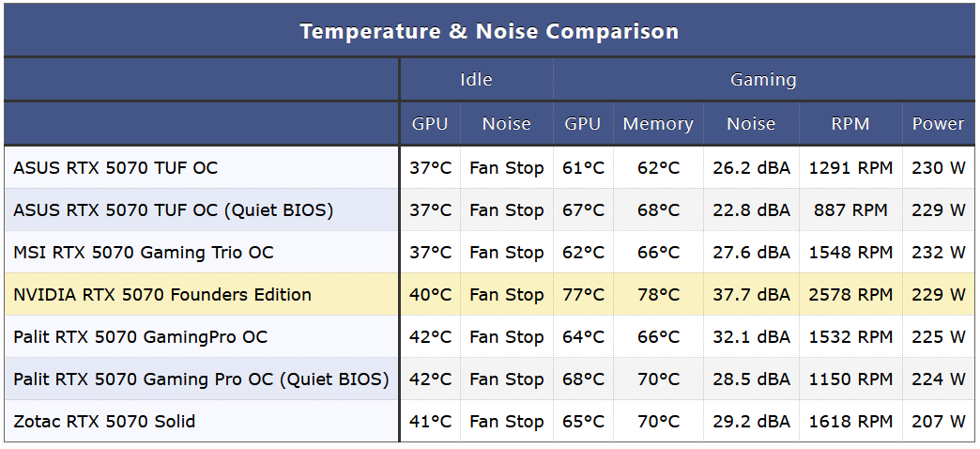Screen dimensions: 980x449
Task: Click the Power column header
Action: (x=938, y=124)
